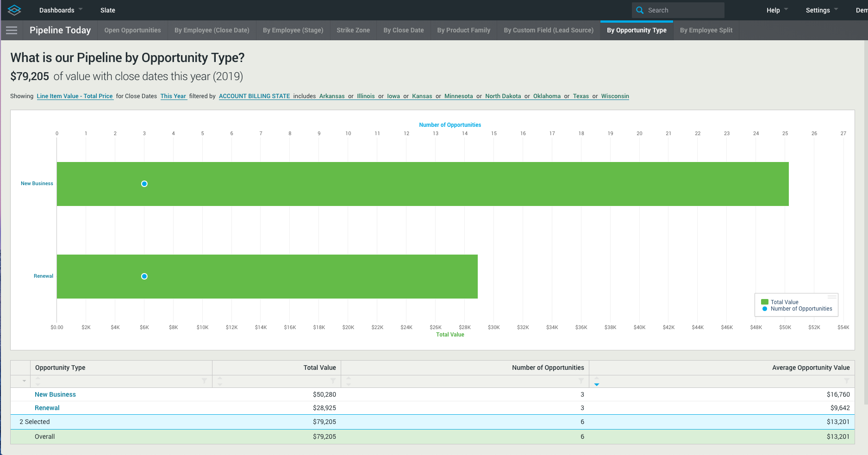Open the New Business link in table
The width and height of the screenshot is (868, 455).
point(55,394)
